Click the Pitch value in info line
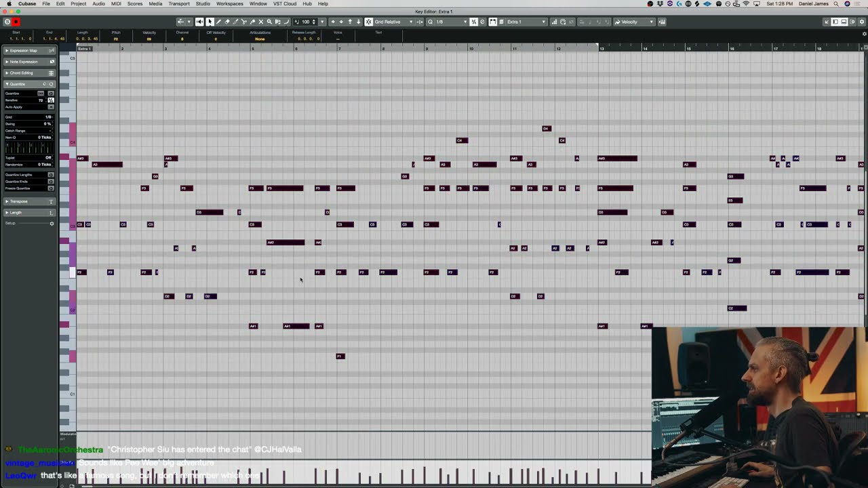This screenshot has height=488, width=868. pyautogui.click(x=116, y=39)
